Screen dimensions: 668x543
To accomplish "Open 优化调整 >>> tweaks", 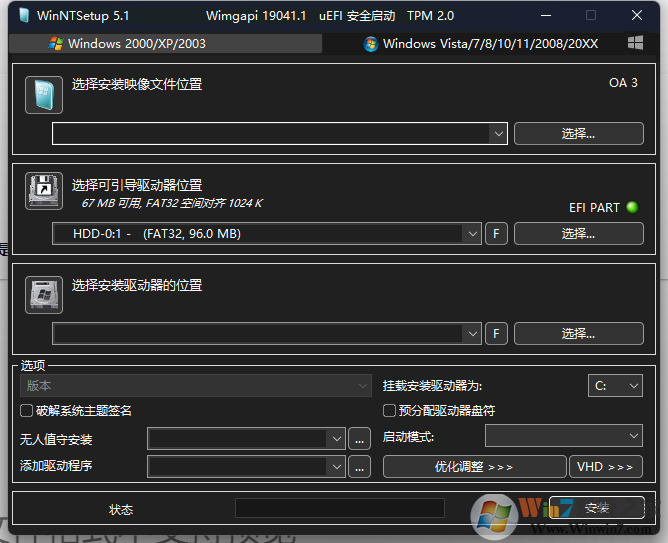I will (475, 467).
